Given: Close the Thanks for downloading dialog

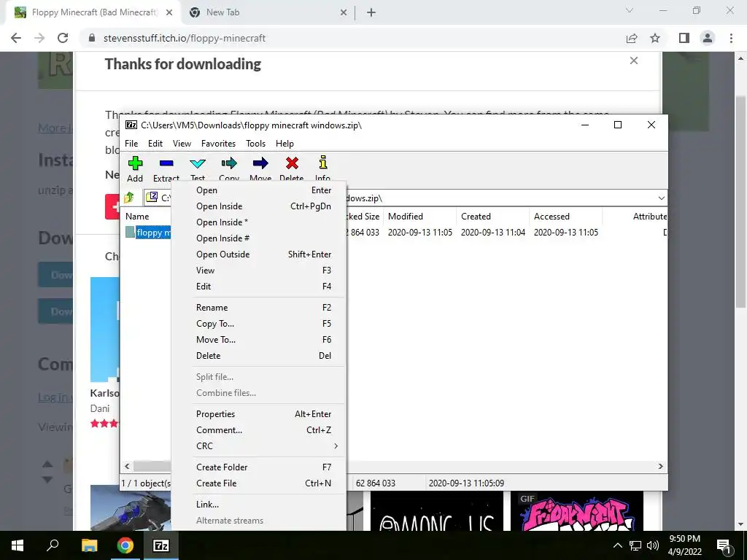Looking at the screenshot, I should [634, 61].
